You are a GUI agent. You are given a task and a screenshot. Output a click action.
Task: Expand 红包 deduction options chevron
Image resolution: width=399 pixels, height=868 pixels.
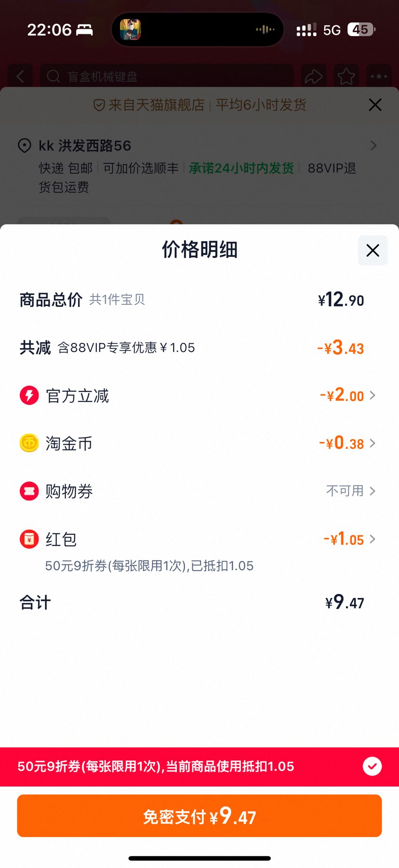point(372,539)
